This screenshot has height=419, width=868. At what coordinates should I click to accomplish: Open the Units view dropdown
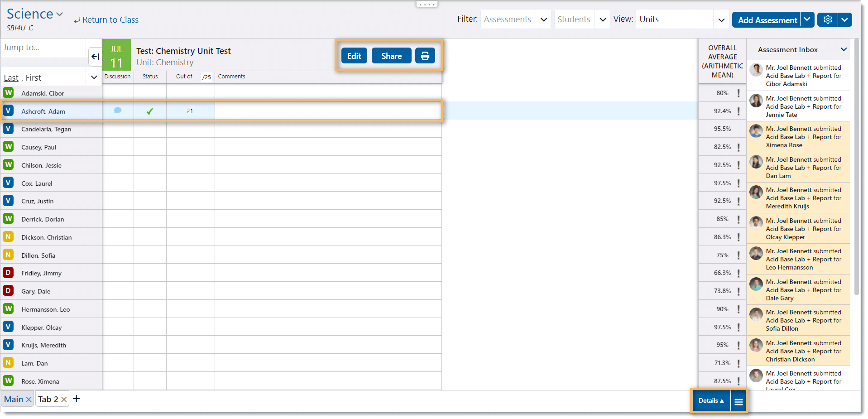721,19
